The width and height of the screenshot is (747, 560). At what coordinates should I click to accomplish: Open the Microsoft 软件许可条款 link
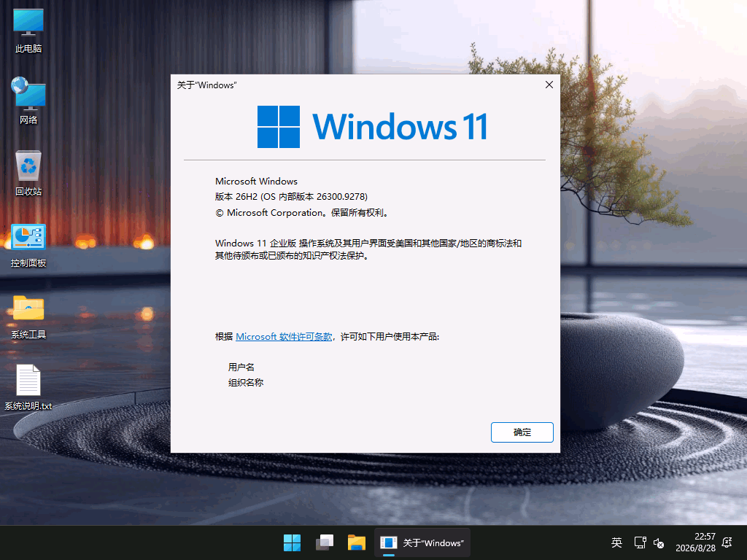coord(284,337)
